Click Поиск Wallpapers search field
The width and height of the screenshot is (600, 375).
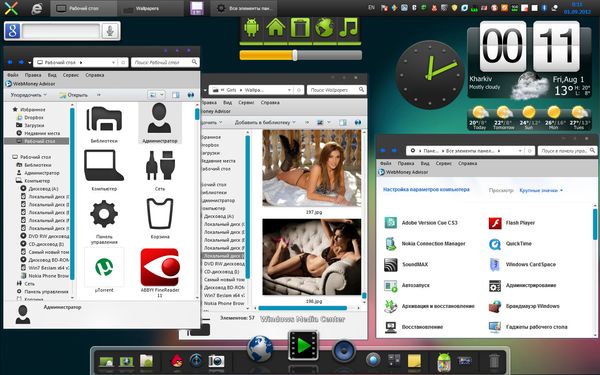click(x=336, y=90)
